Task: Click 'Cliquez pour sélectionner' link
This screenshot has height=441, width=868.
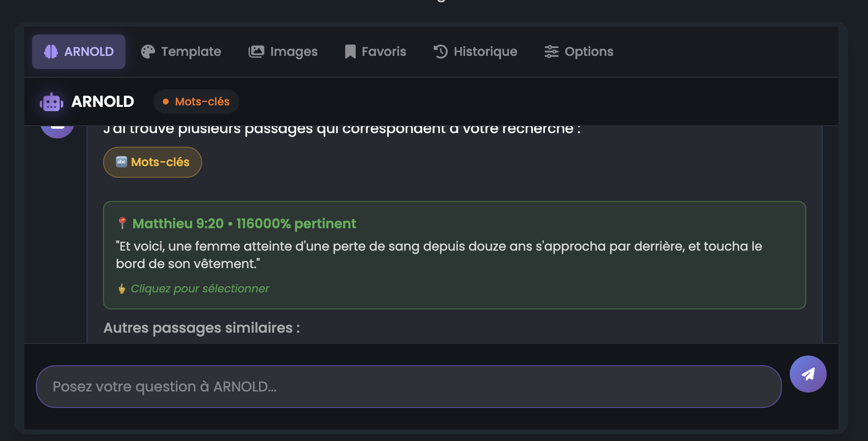Action: coord(199,288)
